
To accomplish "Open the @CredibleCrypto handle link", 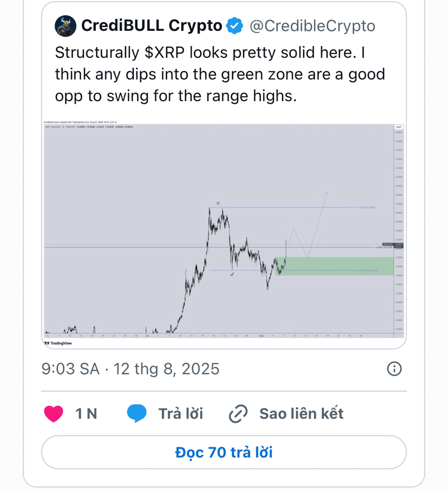I will [x=312, y=26].
